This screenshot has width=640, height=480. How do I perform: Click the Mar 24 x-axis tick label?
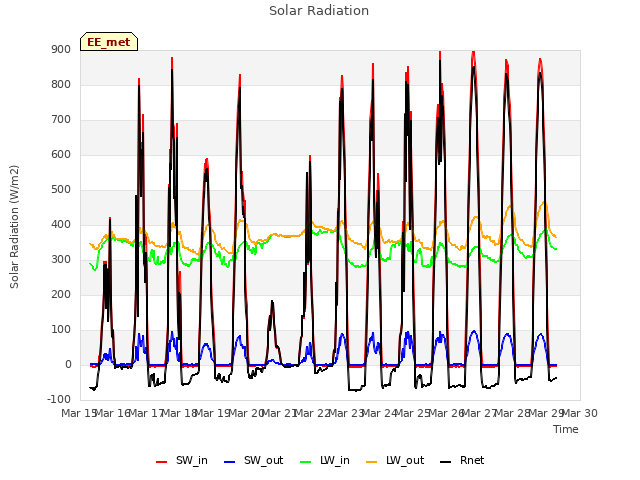[380, 413]
